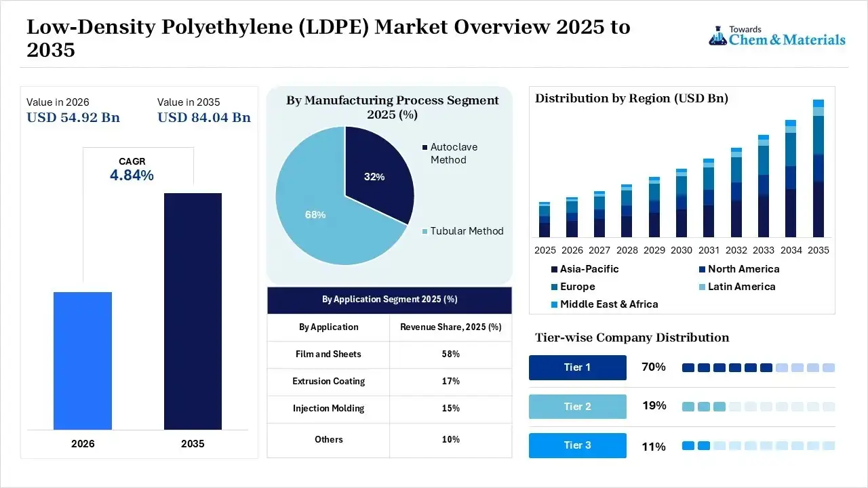Click the Extrusion Coating table cell

tap(328, 382)
